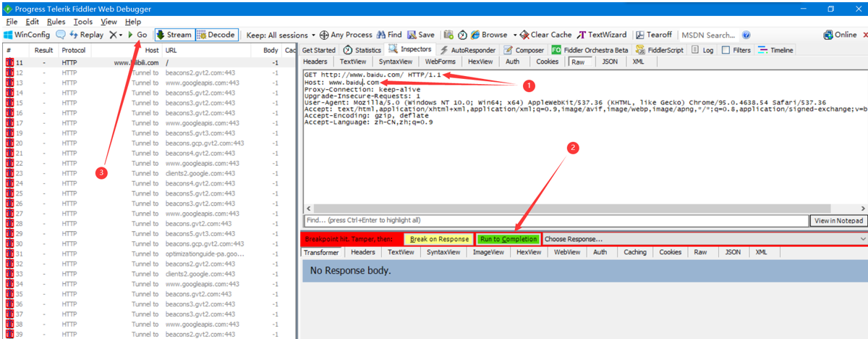Select session 19 beacons5.gvt3.com row
This screenshot has height=339, width=868.
tap(148, 133)
